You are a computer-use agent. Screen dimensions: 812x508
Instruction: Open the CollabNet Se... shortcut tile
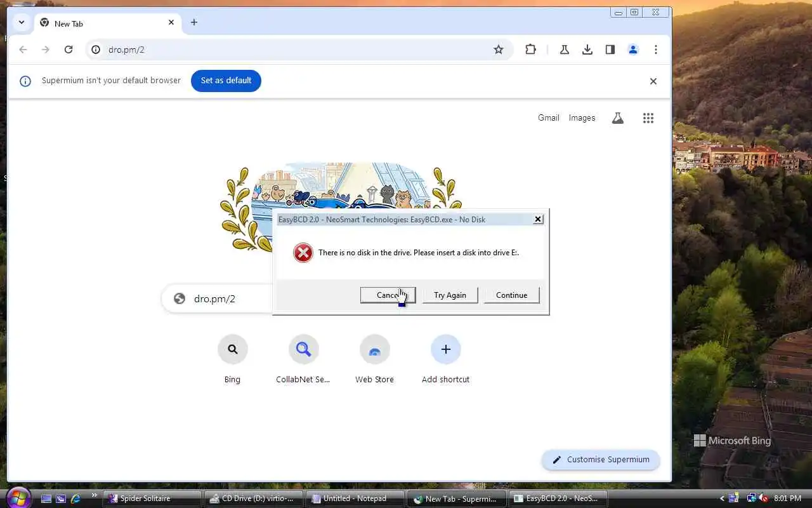303,359
